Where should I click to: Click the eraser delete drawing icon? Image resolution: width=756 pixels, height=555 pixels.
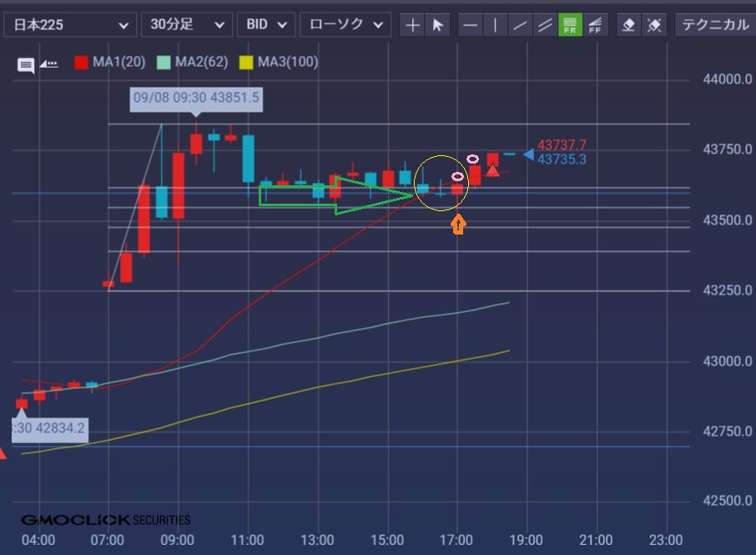point(629,25)
